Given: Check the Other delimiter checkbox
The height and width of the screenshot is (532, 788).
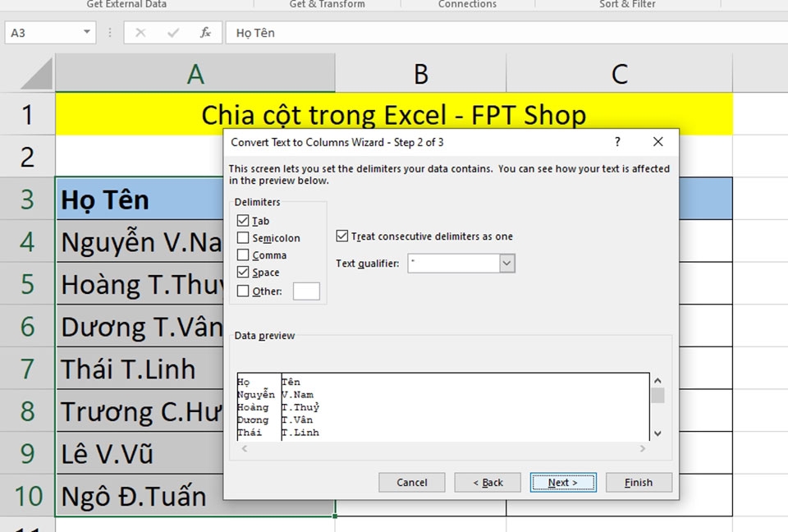Looking at the screenshot, I should coord(243,291).
